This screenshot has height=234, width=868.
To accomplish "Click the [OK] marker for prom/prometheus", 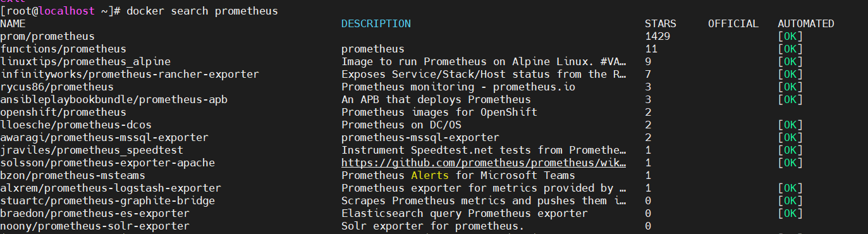I will pyautogui.click(x=790, y=37).
